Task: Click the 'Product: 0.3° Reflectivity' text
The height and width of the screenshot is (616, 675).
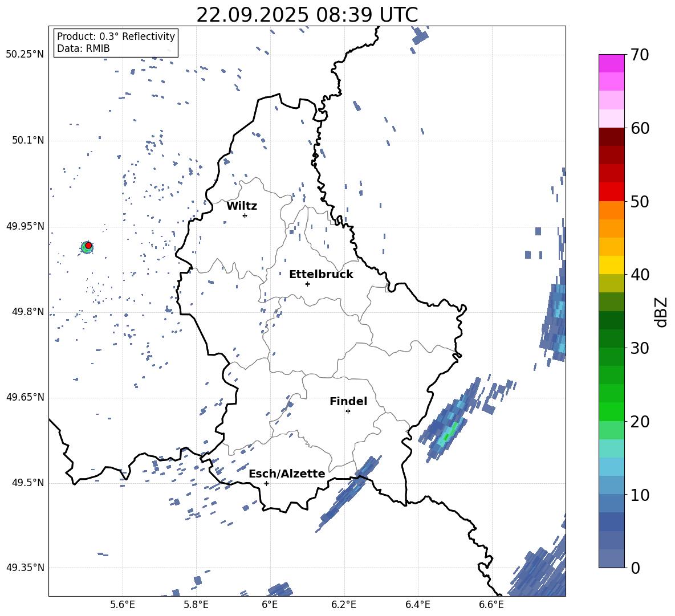Action: (116, 36)
